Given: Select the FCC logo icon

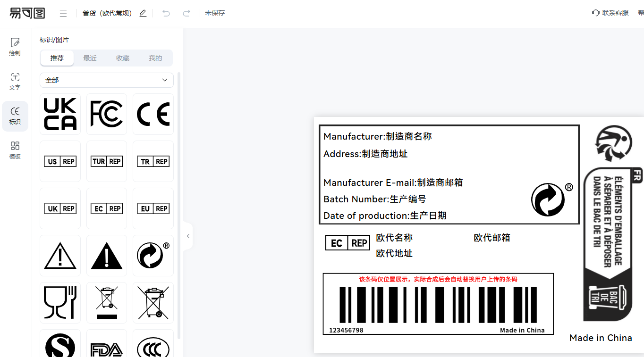Looking at the screenshot, I should pos(107,114).
